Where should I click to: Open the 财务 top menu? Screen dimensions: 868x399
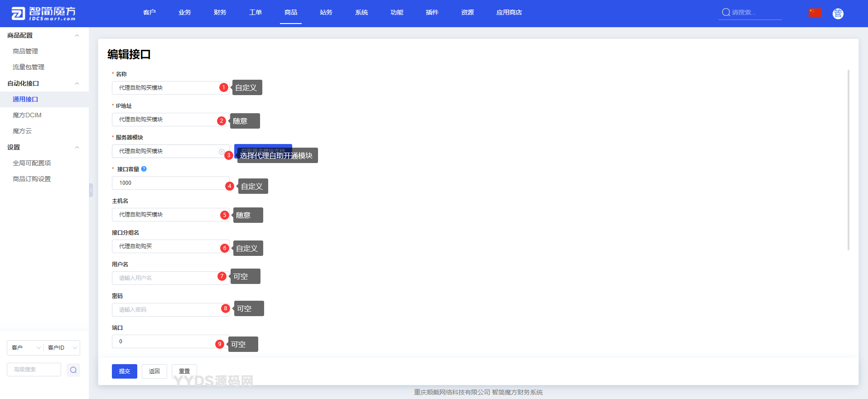[220, 12]
